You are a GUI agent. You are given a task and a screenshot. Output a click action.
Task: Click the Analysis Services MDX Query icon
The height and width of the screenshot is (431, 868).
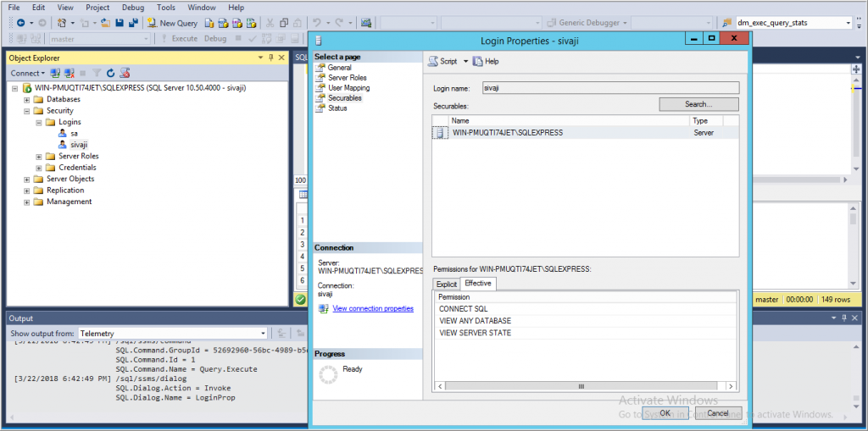[x=223, y=23]
